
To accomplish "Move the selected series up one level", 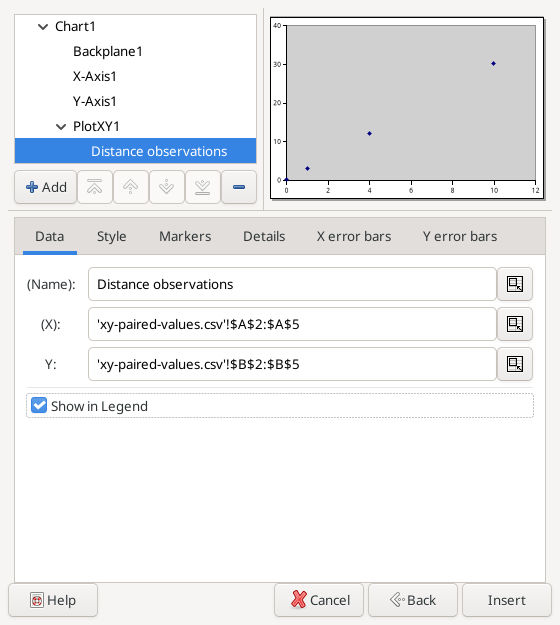I will click(131, 187).
